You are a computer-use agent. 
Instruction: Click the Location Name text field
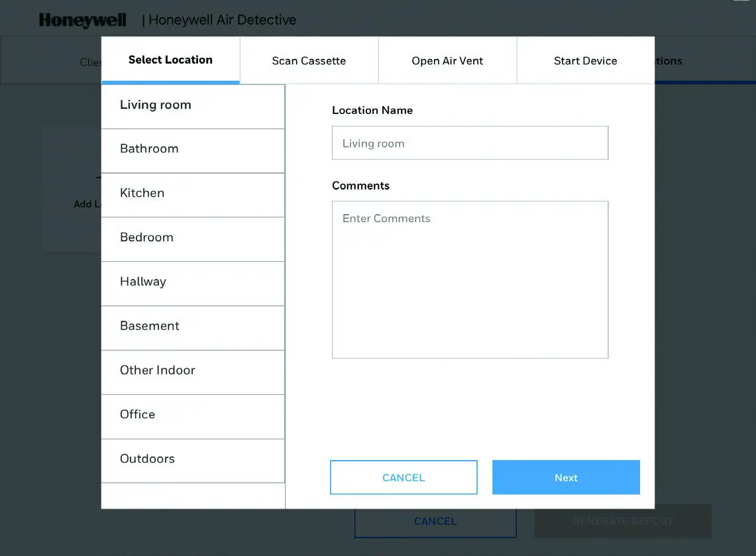click(470, 142)
